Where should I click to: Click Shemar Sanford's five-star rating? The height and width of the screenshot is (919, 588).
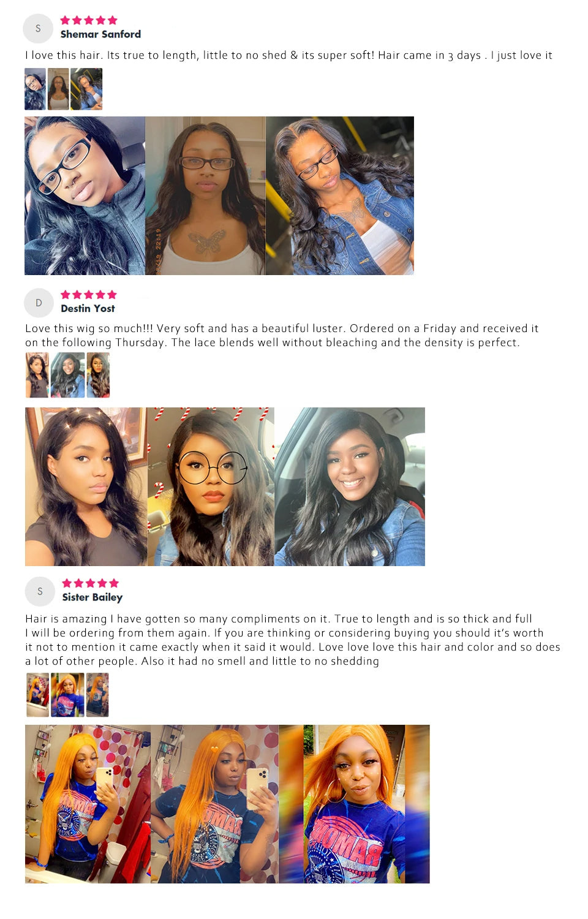click(x=89, y=20)
